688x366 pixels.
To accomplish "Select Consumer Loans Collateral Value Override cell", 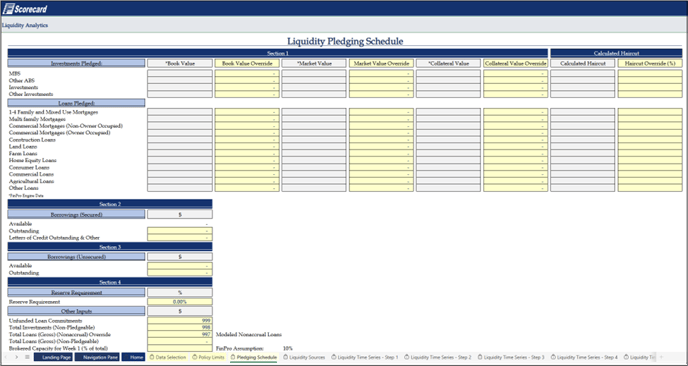I will point(516,167).
